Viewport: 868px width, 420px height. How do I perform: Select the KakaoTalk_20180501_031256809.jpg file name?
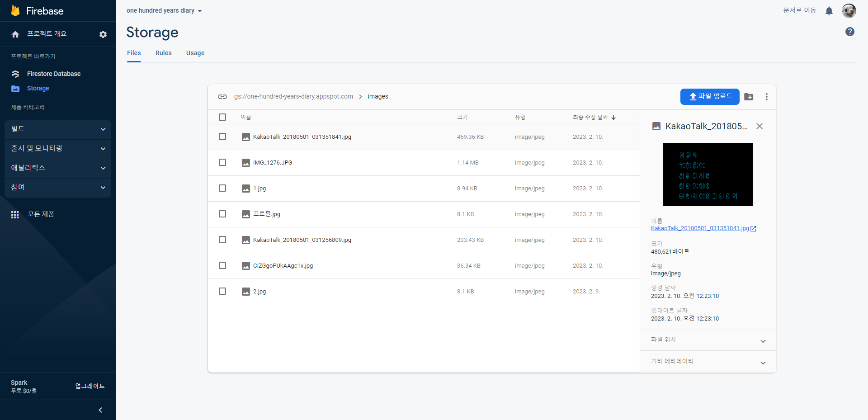(302, 240)
